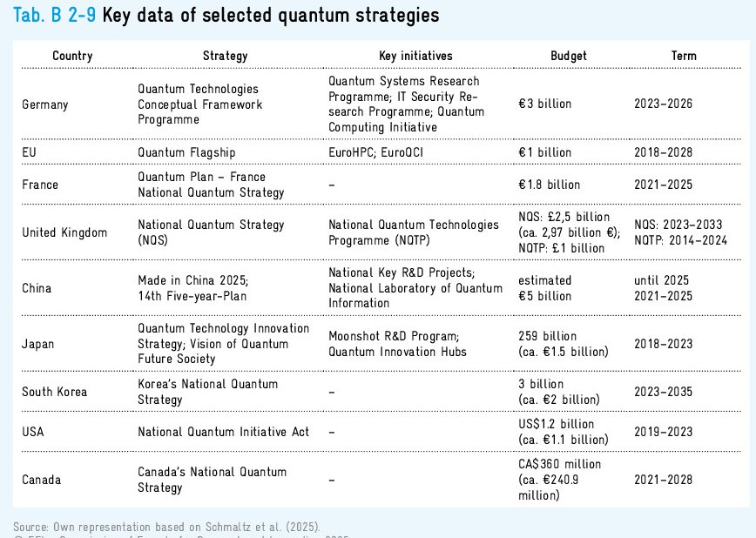This screenshot has height=538, width=756.
Task: Select the 'South Korea' country cell
Action: click(54, 392)
